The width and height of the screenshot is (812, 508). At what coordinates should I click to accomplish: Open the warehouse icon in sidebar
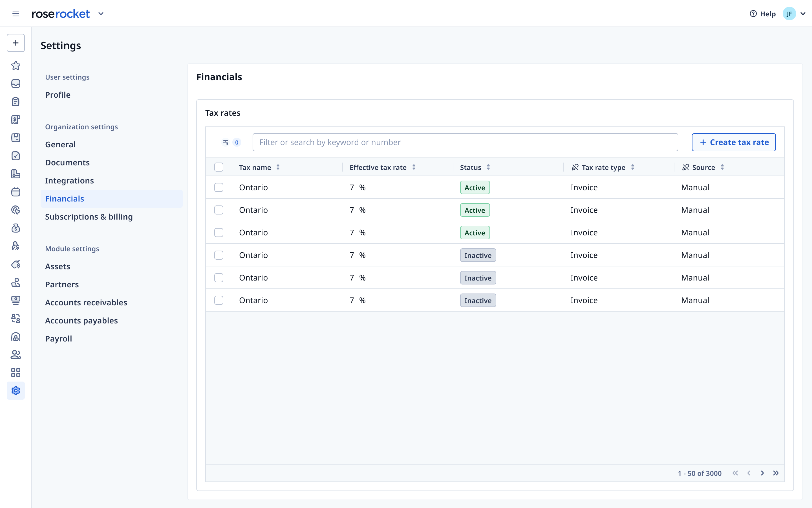point(16,337)
